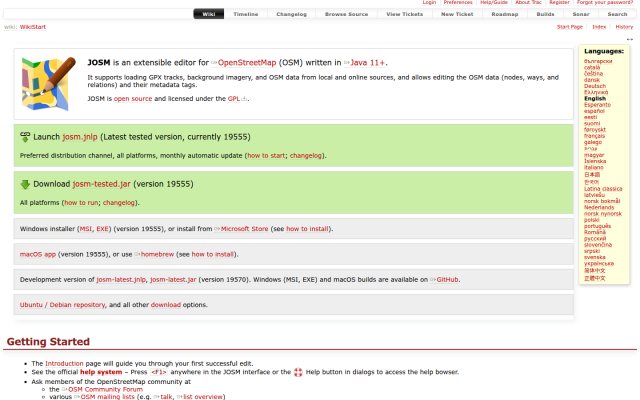Download josm-tested.jar link
The height and width of the screenshot is (400, 640).
click(x=102, y=184)
